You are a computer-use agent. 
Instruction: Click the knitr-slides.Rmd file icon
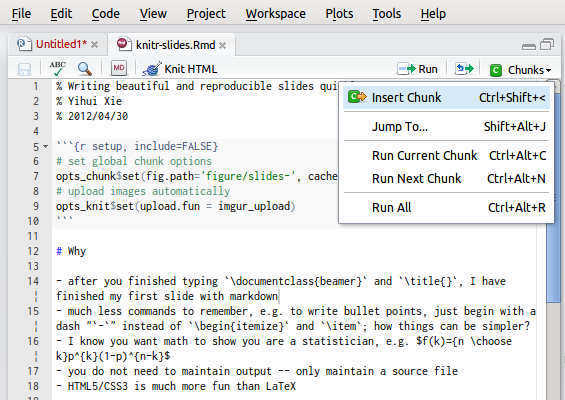124,44
